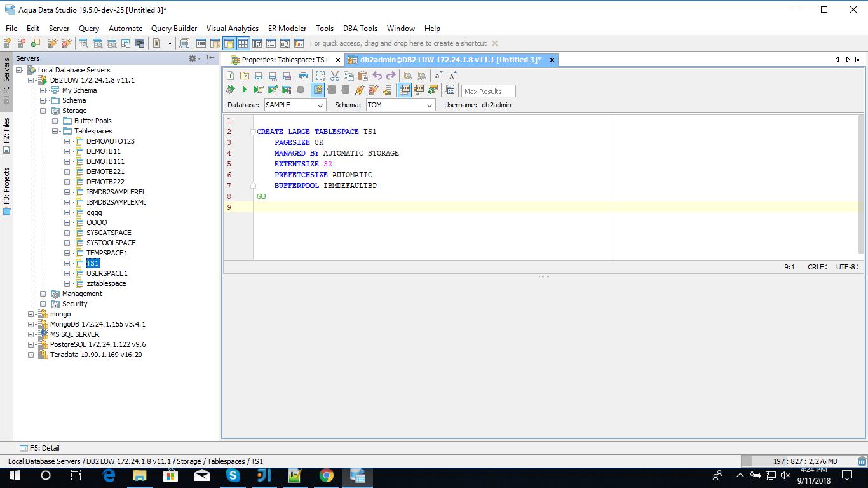Image resolution: width=868 pixels, height=488 pixels.
Task: Click the memory usage bar in status bar
Action: pyautogui.click(x=798, y=461)
